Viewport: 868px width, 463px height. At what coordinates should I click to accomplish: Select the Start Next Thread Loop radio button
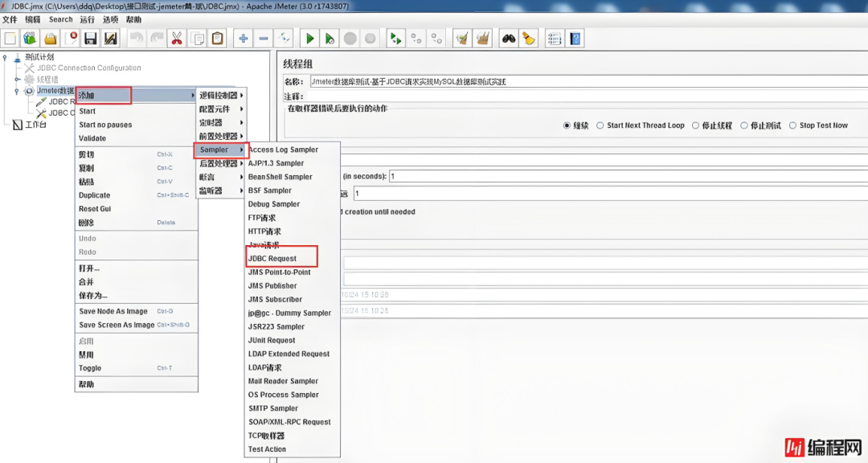[x=600, y=125]
